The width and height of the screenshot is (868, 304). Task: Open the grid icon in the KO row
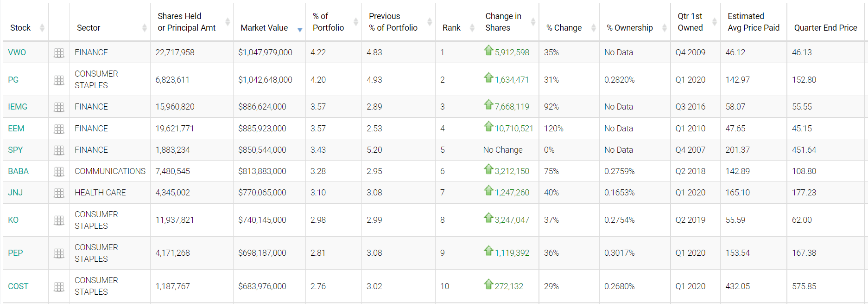(x=59, y=220)
